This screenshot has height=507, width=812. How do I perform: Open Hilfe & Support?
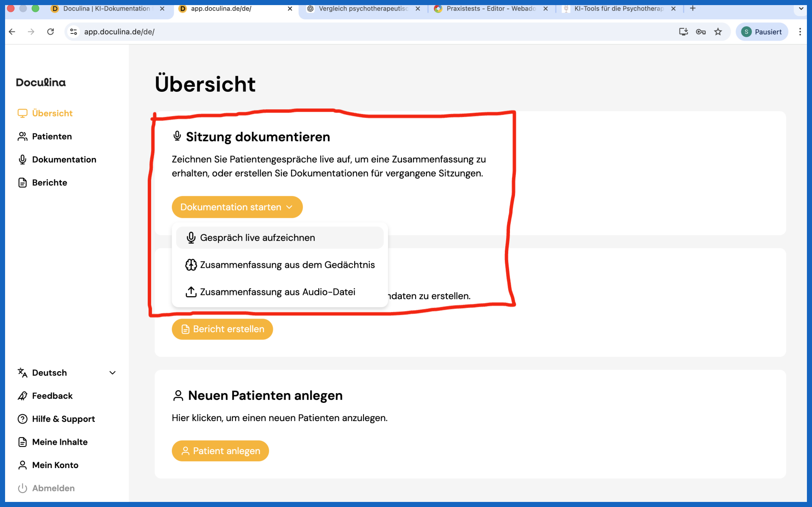56,419
